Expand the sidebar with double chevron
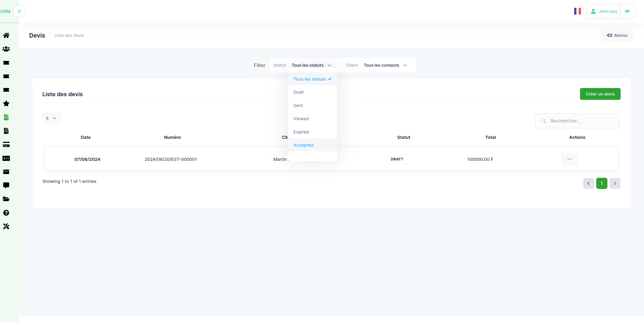The width and height of the screenshot is (644, 322). coord(19,11)
